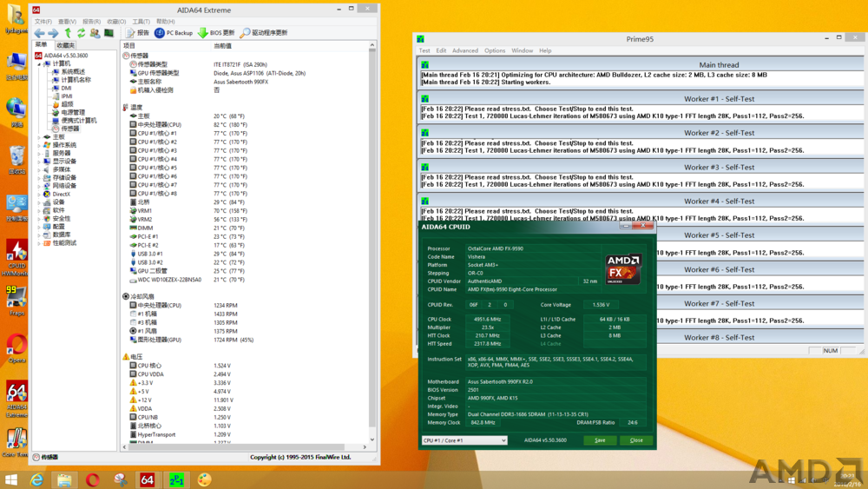This screenshot has height=489, width=868.
Task: Click Worker #1 Self-Test window icon
Action: click(424, 98)
